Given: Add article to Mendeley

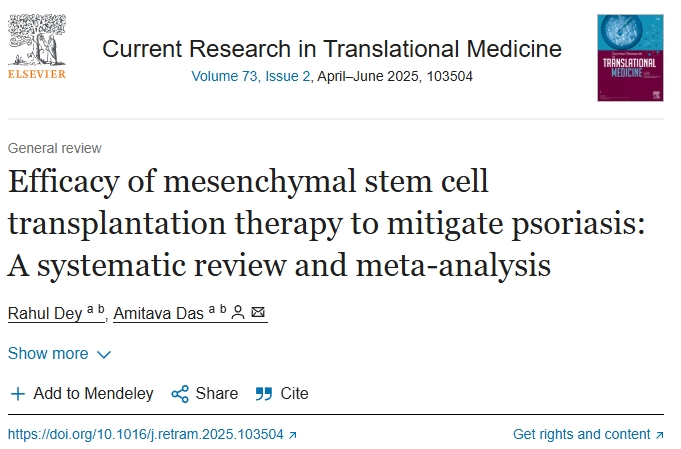Looking at the screenshot, I should coord(93,394).
